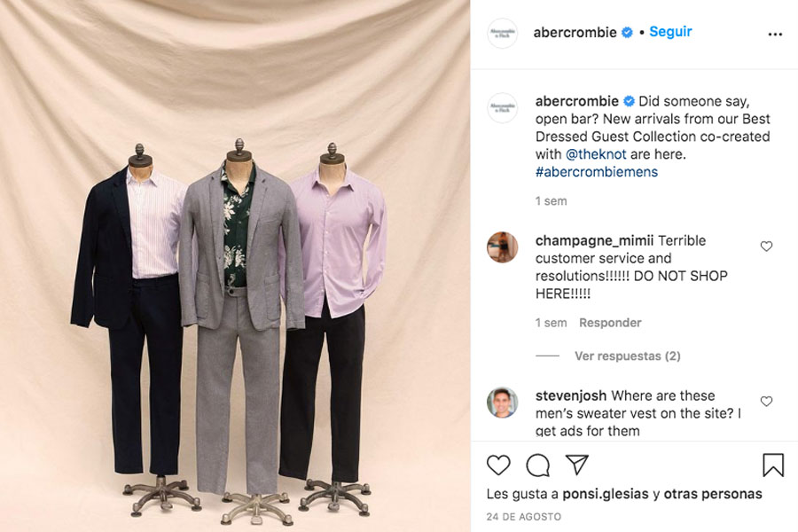Open the @theknot mention link
Image resolution: width=798 pixels, height=532 pixels.
596,154
